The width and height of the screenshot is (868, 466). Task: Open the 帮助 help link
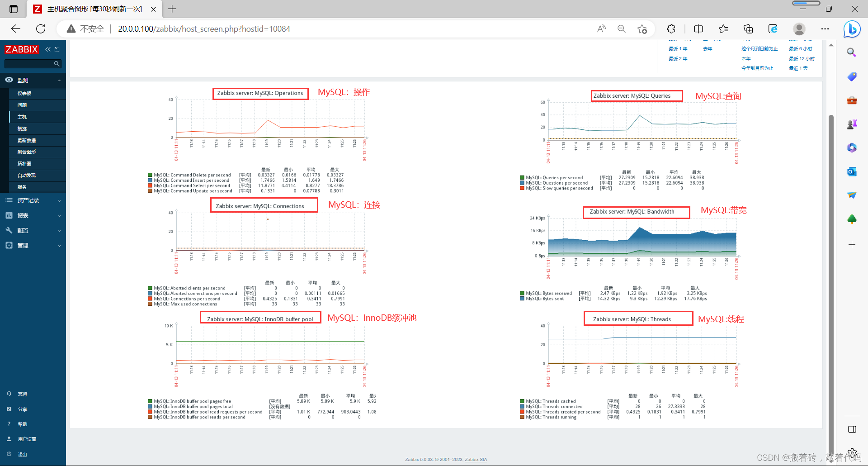pyautogui.click(x=23, y=424)
